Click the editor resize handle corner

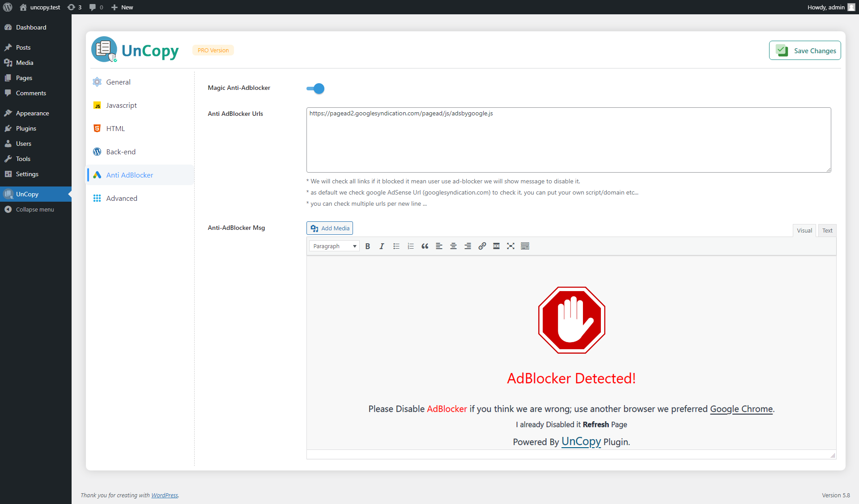(833, 455)
